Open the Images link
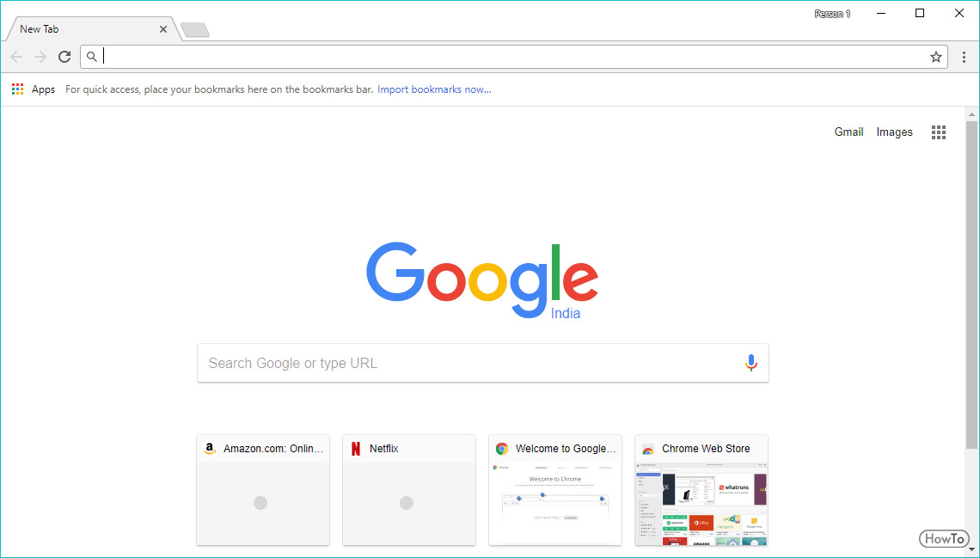 pyautogui.click(x=894, y=132)
